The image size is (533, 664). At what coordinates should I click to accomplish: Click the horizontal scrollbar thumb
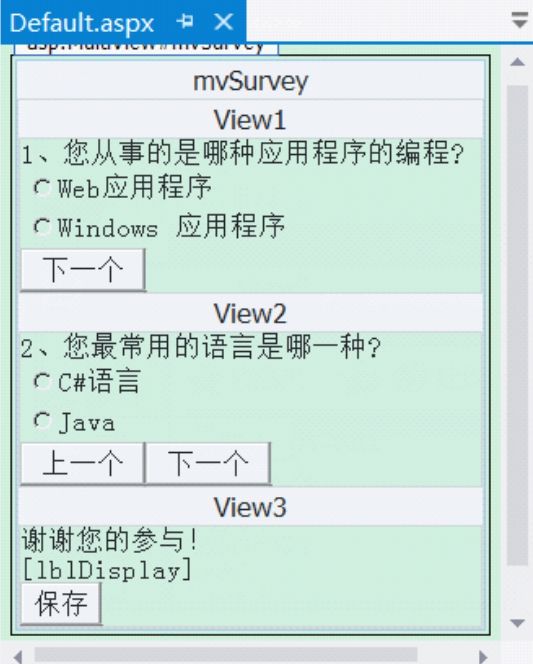[x=226, y=655]
